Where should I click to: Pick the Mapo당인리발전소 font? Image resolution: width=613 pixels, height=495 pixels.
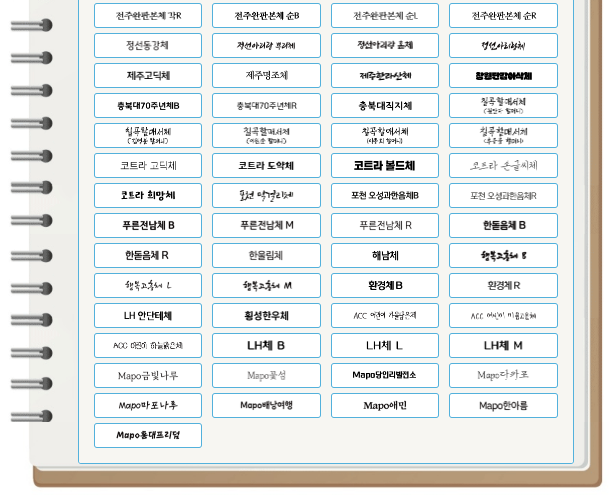point(385,375)
